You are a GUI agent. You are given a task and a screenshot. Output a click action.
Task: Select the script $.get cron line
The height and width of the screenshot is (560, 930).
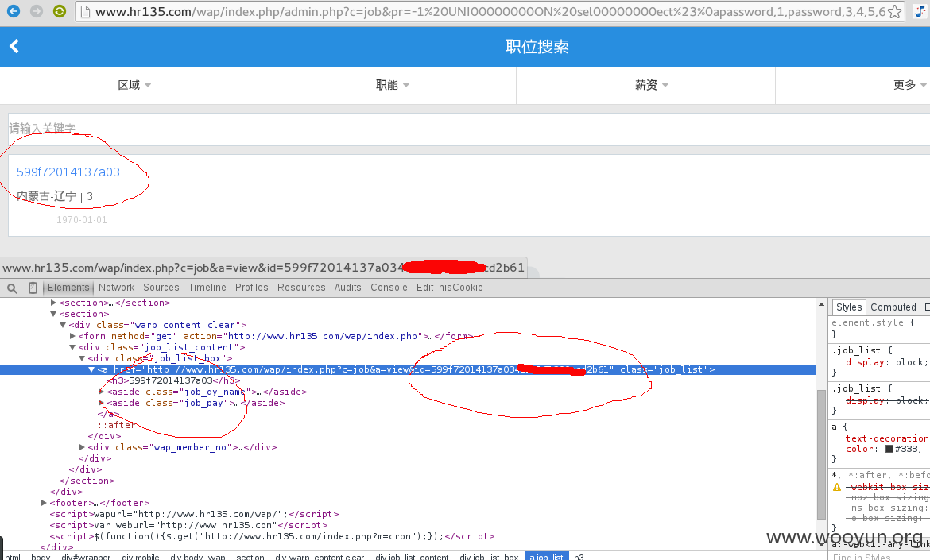click(272, 536)
